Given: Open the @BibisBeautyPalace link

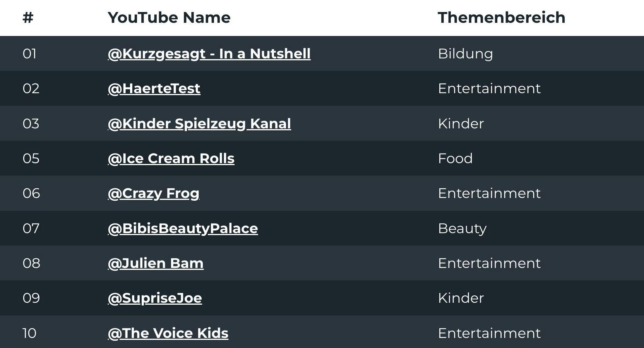Looking at the screenshot, I should pyautogui.click(x=183, y=229).
